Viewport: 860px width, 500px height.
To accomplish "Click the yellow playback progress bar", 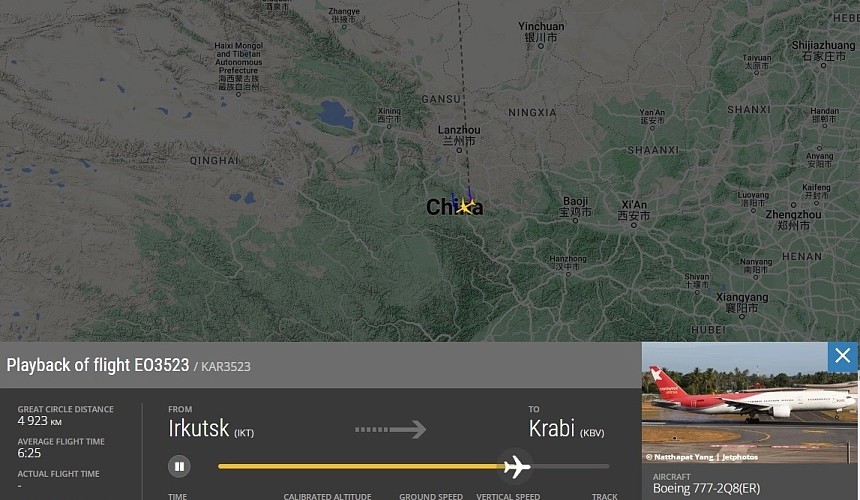I will (361, 467).
